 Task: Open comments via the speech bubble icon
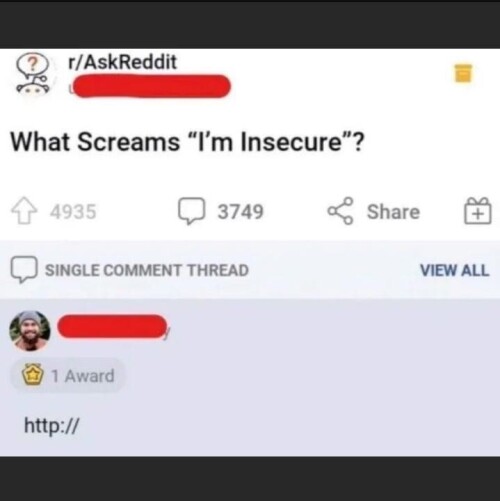191,211
